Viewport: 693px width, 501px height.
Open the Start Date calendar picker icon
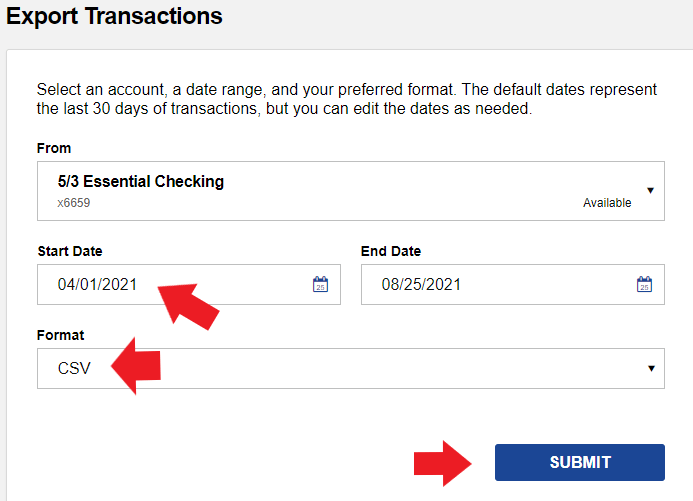tap(320, 284)
